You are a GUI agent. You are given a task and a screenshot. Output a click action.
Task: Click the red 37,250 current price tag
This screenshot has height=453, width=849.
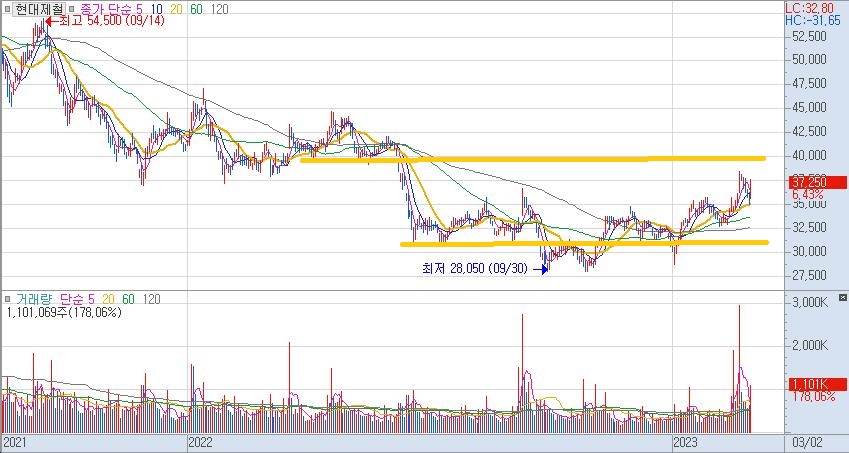(818, 182)
